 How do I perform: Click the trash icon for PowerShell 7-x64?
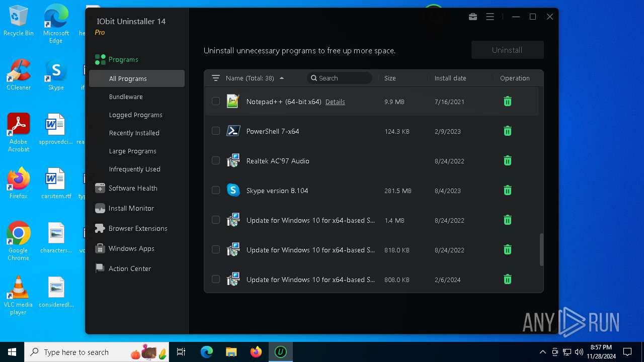(x=508, y=131)
